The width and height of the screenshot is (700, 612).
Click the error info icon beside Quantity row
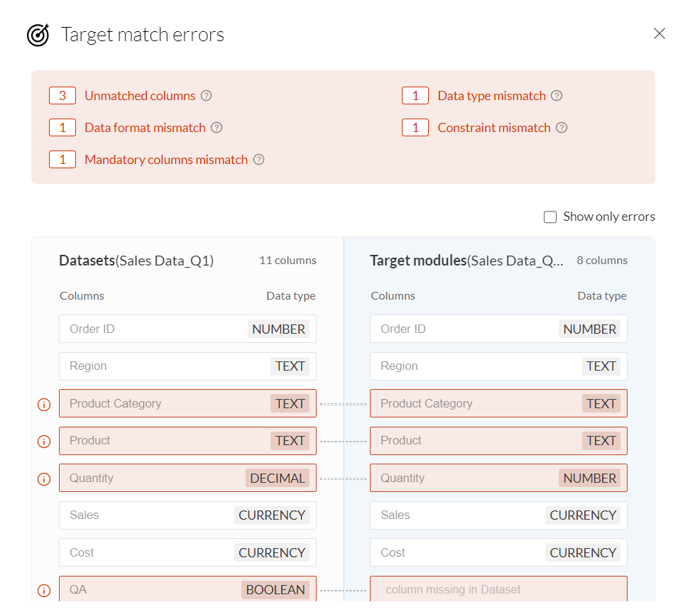point(44,479)
